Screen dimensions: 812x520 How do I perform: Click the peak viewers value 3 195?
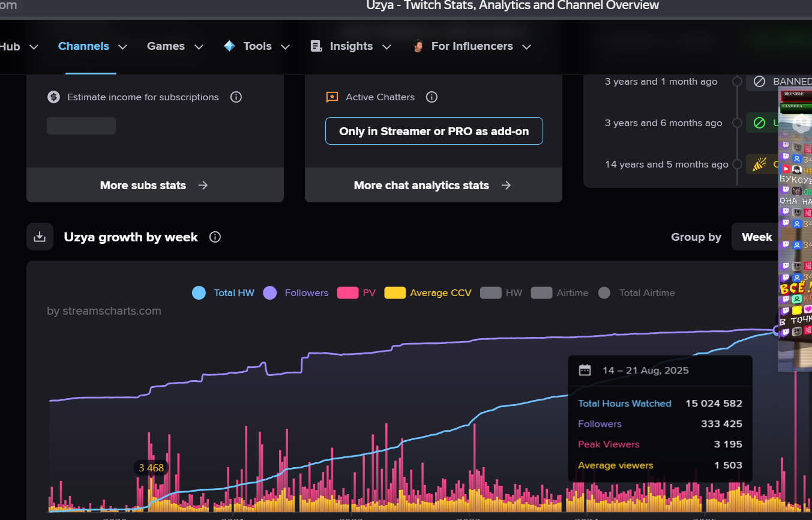728,444
